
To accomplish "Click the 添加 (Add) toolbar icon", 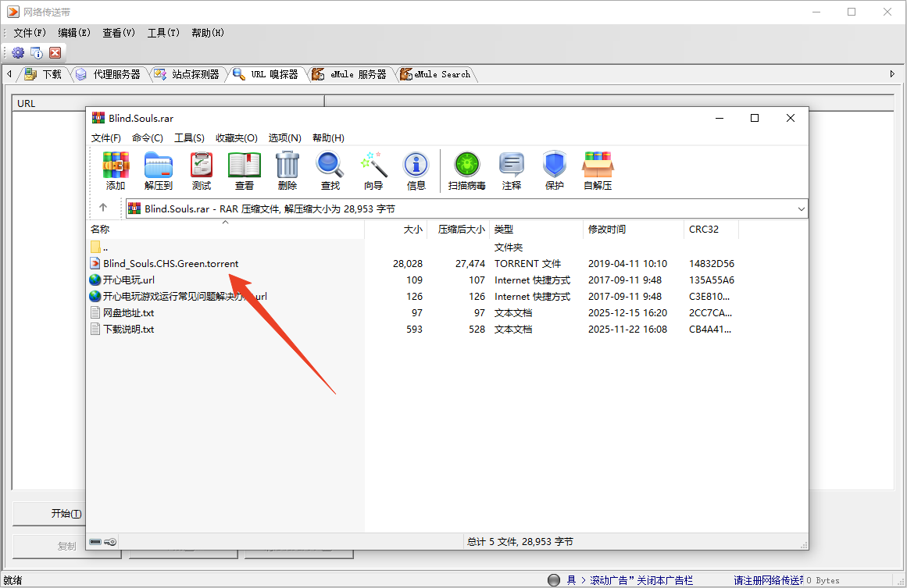I will coord(116,170).
